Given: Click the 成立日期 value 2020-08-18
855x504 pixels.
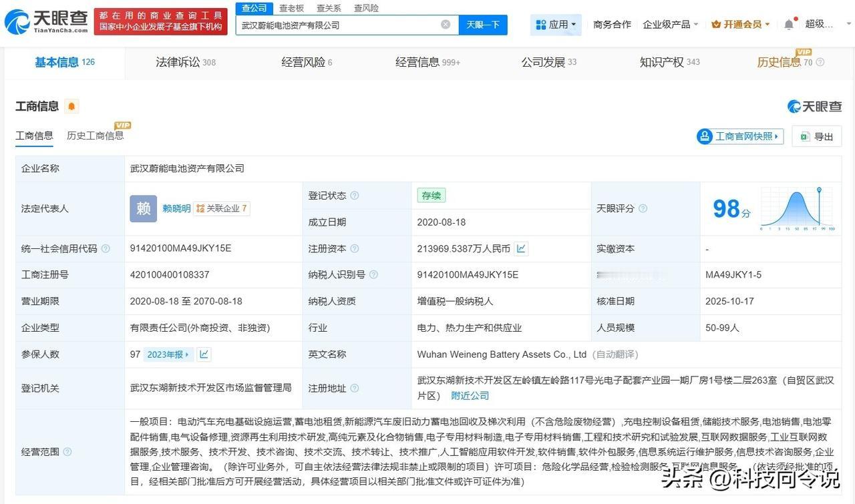Looking at the screenshot, I should [x=442, y=222].
